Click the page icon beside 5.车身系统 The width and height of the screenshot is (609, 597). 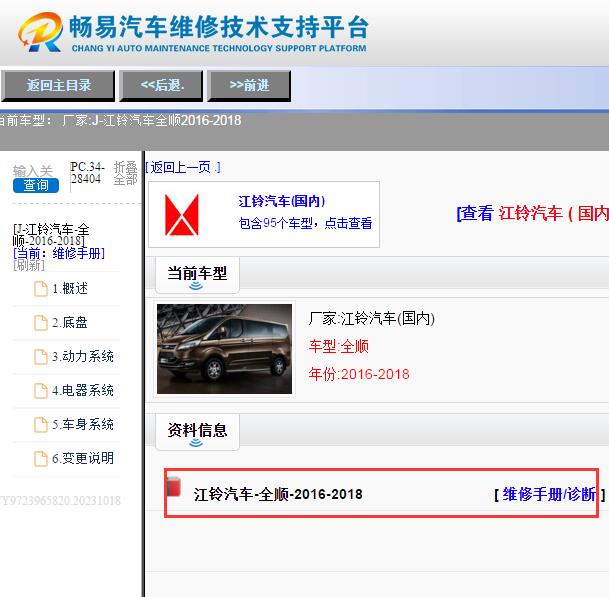tap(41, 425)
